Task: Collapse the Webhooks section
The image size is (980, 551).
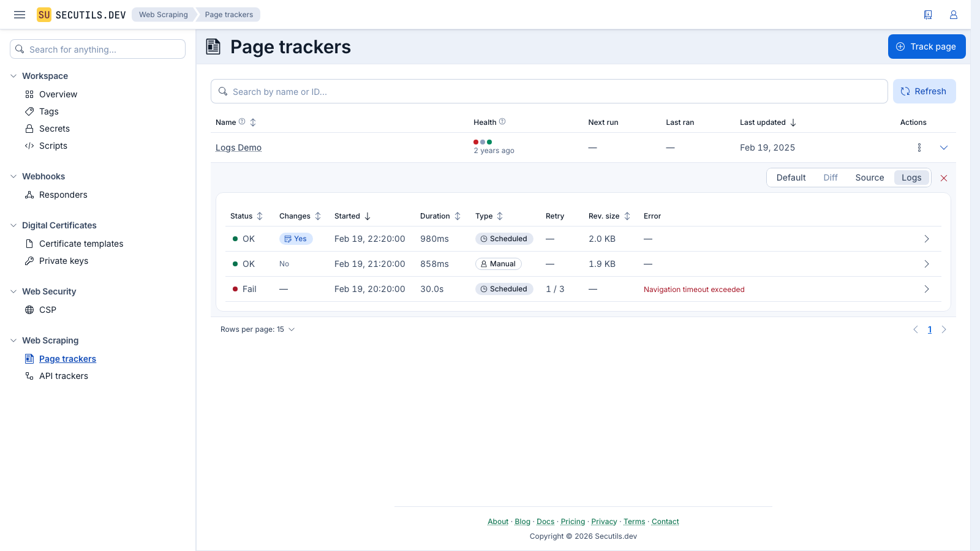Action: coord(13,176)
